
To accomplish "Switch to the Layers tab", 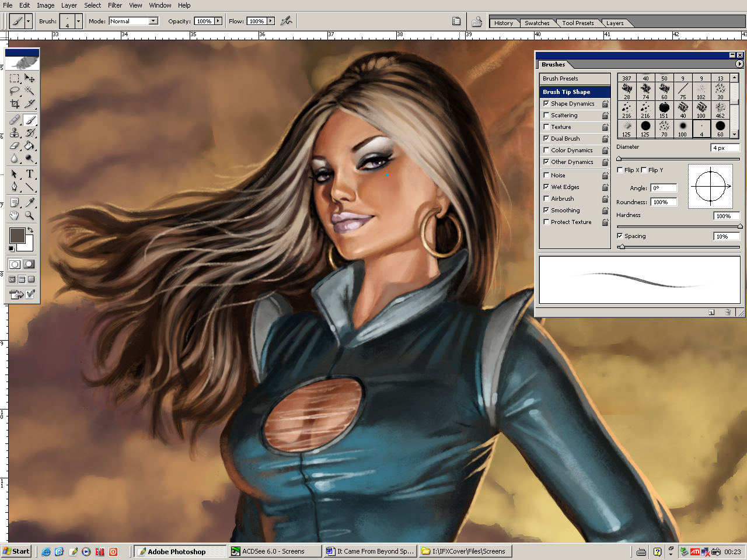I will (x=615, y=23).
